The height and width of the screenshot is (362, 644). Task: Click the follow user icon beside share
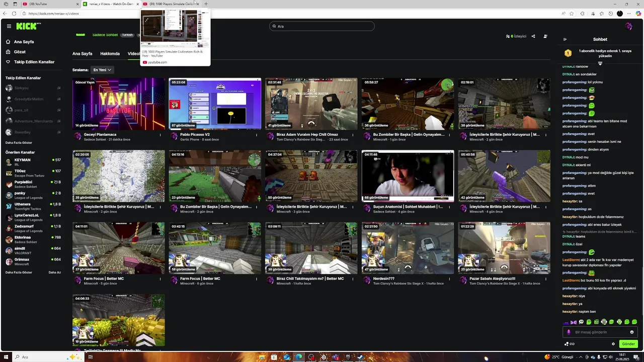click(545, 36)
